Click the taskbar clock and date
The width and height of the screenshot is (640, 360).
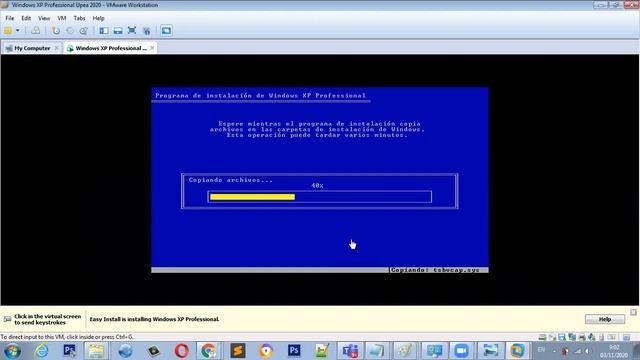coord(614,351)
